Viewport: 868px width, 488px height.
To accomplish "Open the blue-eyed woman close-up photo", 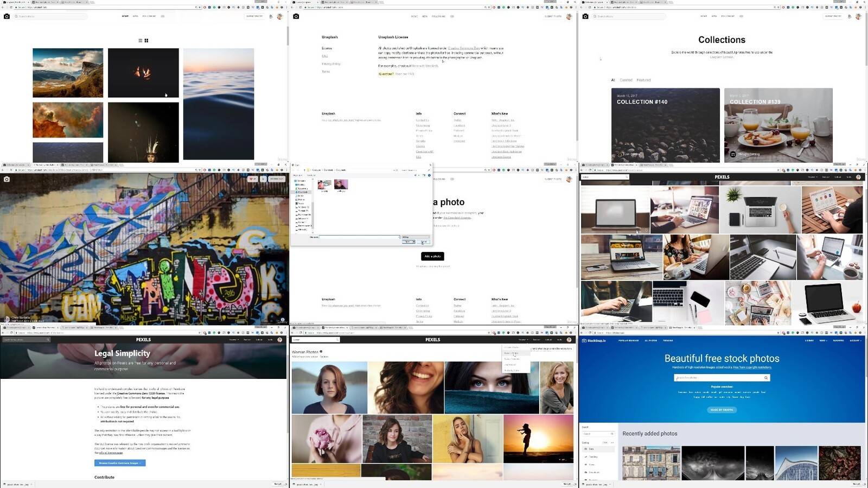I will point(492,388).
